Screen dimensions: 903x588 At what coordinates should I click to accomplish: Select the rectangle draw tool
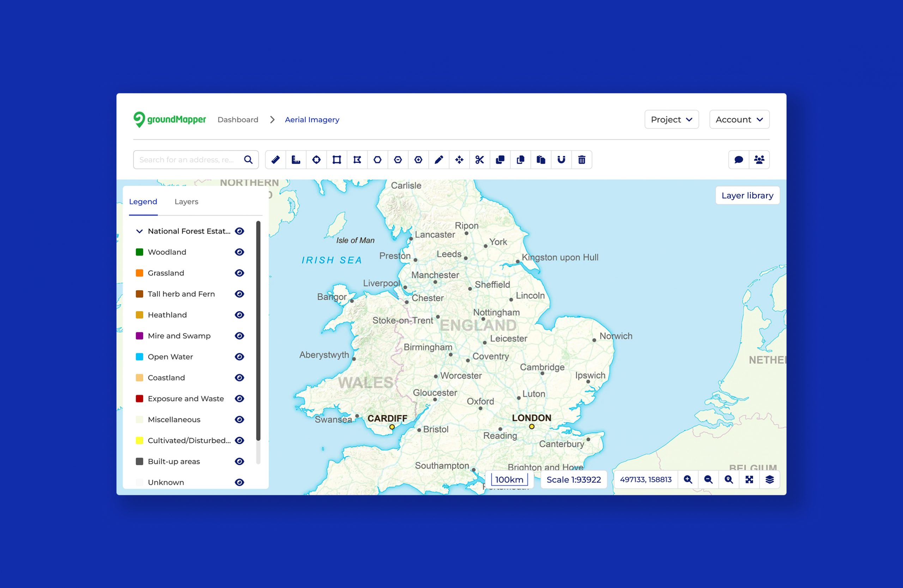[x=337, y=160]
